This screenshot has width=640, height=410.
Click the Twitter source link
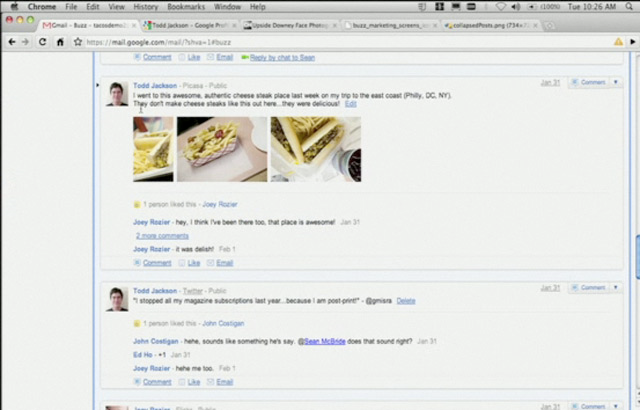coord(193,291)
